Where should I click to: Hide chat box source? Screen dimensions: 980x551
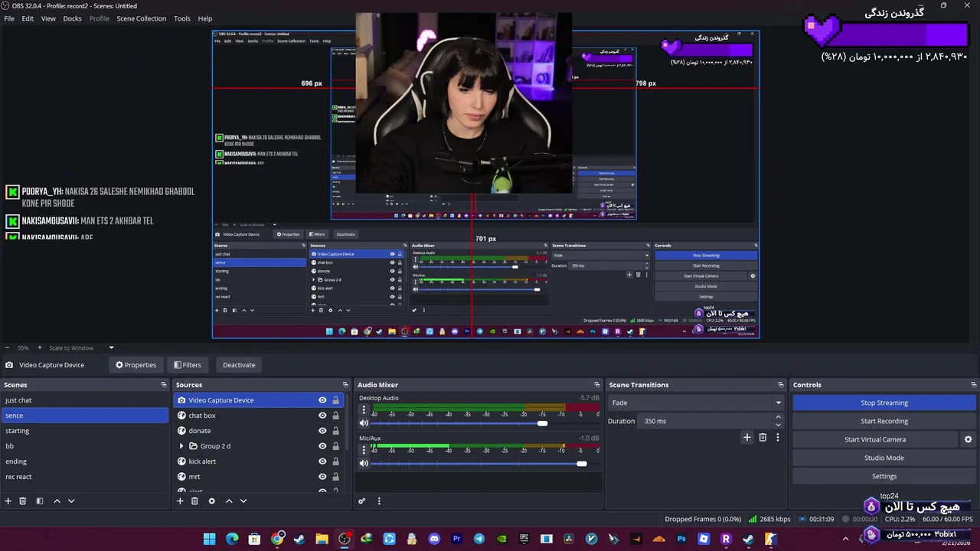coord(322,416)
